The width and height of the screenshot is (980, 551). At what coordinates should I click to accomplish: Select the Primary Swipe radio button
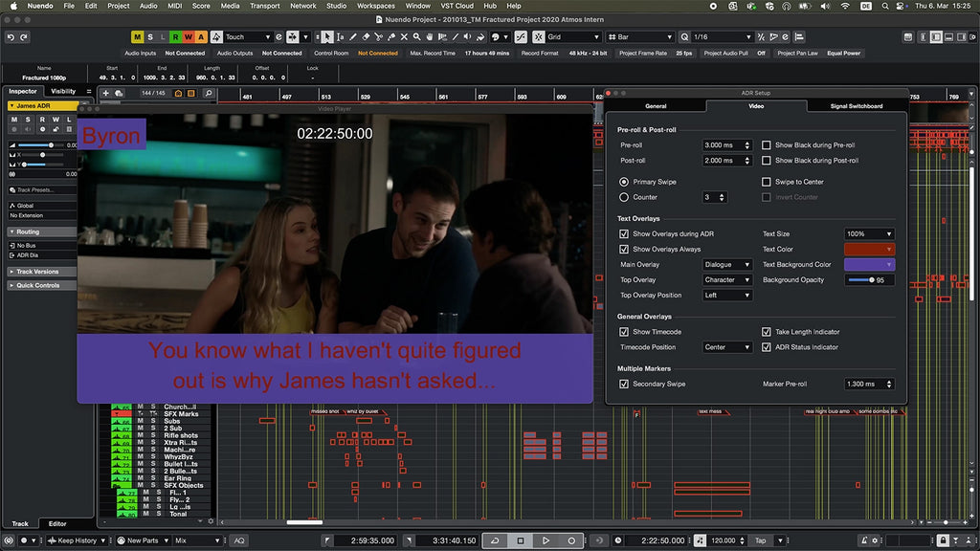(624, 182)
